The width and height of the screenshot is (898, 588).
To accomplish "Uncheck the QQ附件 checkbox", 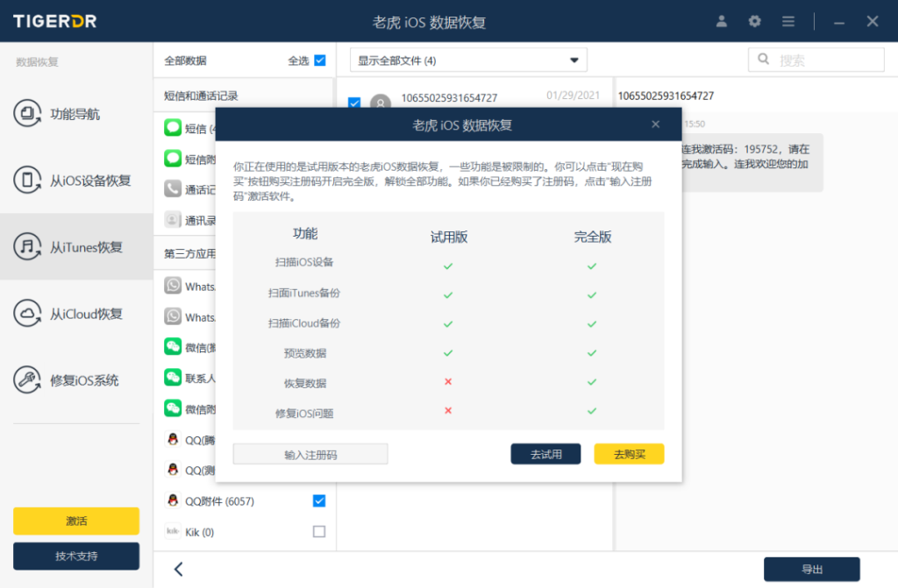I will coord(319,501).
